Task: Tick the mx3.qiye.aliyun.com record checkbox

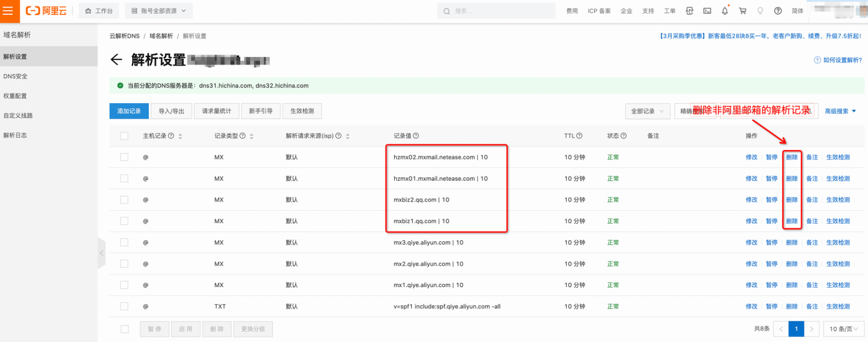Action: 124,242
